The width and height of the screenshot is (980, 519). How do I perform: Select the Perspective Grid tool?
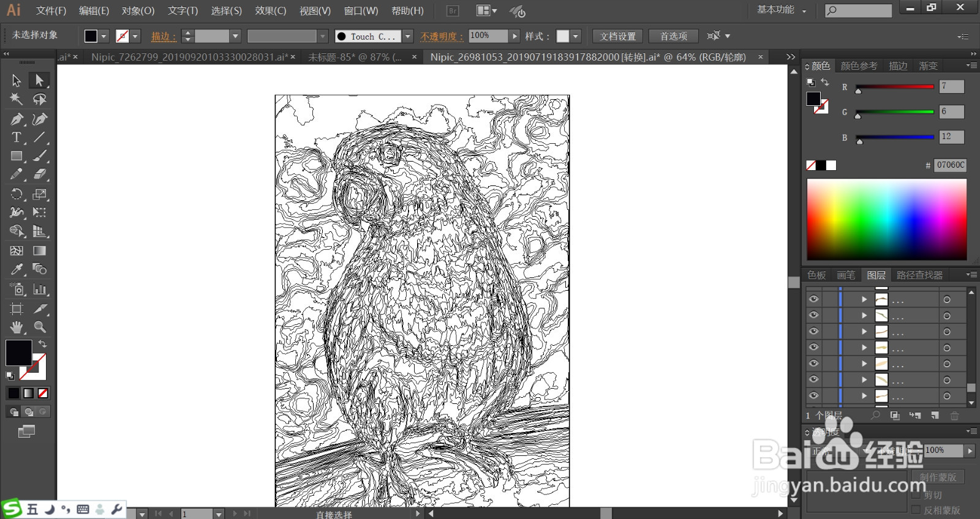[x=39, y=231]
